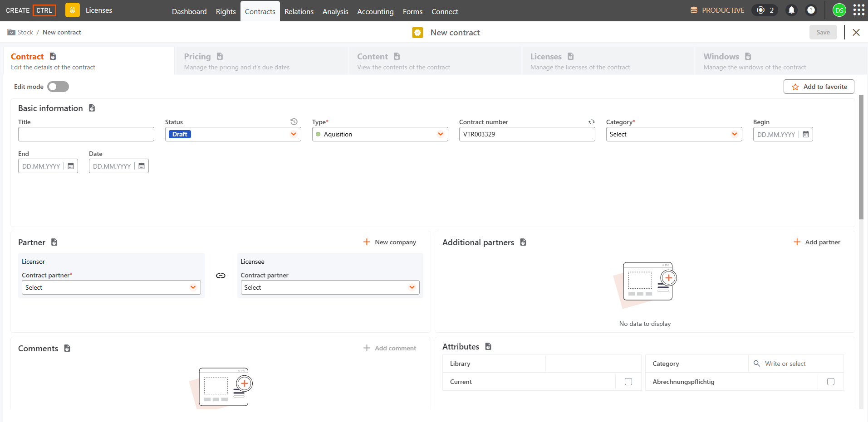Open the Licensor contract partner dropdown

click(111, 287)
